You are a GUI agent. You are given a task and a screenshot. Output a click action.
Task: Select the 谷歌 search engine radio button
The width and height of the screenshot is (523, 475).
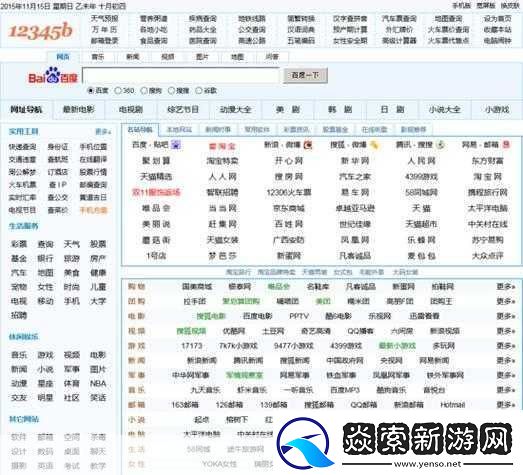tap(198, 90)
